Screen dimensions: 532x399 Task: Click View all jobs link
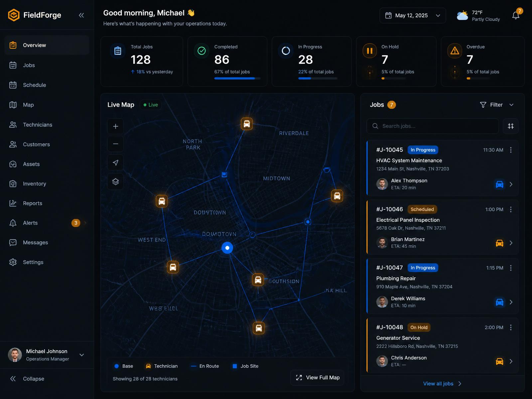[442, 384]
